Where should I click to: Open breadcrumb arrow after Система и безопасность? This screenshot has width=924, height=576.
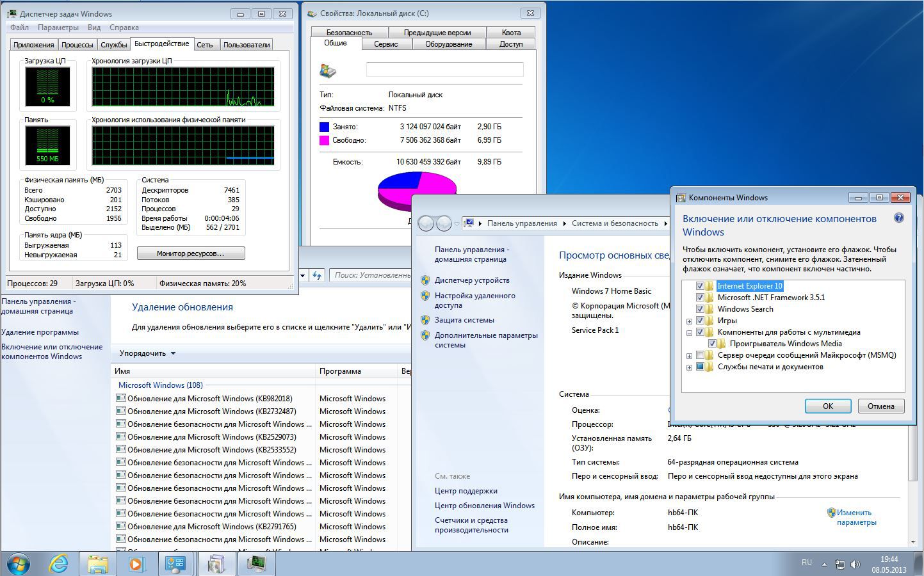tap(666, 223)
